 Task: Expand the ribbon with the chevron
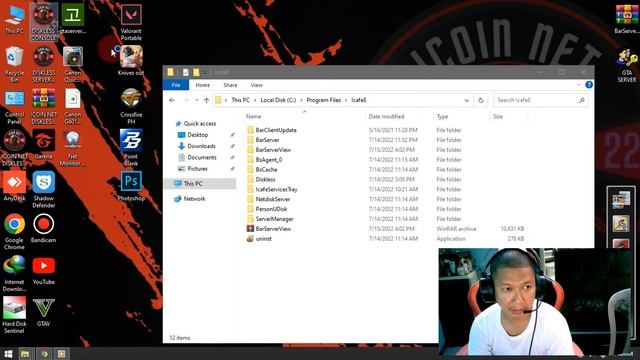coord(578,85)
